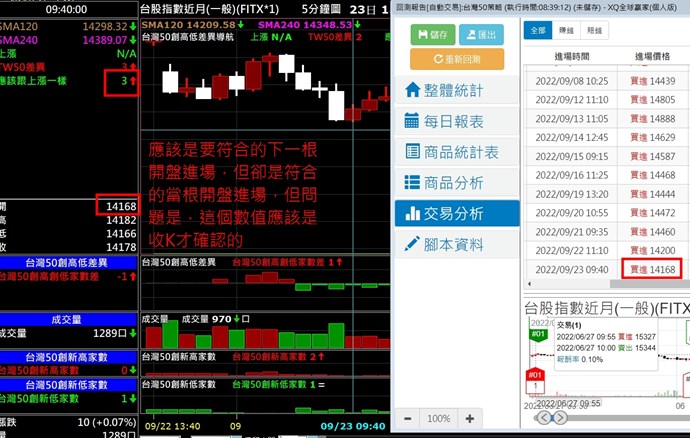Click the 買進 14439 entry price cell
Screen dimensions: 690x438
coord(653,81)
